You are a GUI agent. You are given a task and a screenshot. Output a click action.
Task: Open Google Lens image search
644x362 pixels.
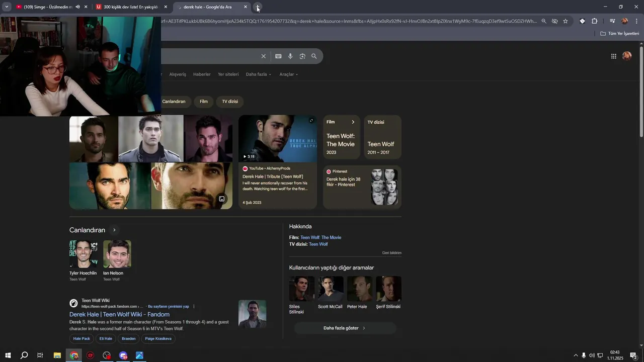(x=302, y=56)
